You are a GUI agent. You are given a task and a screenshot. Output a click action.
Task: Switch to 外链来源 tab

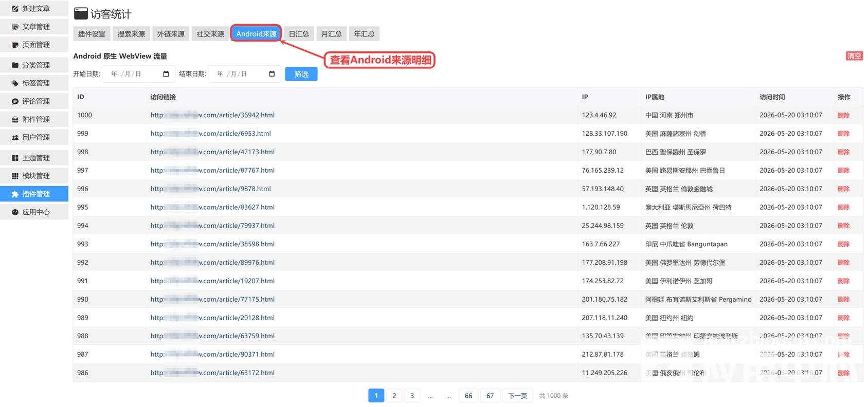pyautogui.click(x=171, y=34)
